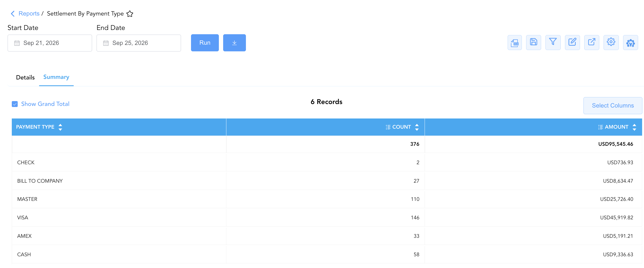
Task: Click the amount USD9,336.63
Action: tap(618, 255)
